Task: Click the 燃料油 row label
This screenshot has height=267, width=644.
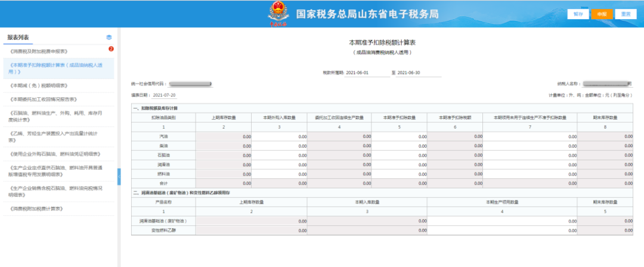Action: (x=163, y=174)
